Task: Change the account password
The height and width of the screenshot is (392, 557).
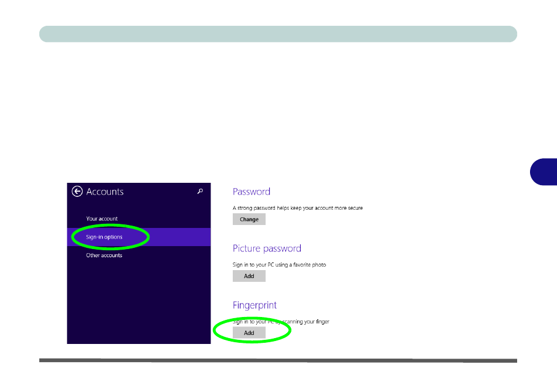Action: pos(249,219)
